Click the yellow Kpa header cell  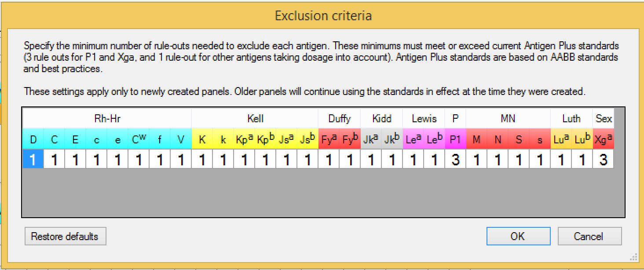244,139
